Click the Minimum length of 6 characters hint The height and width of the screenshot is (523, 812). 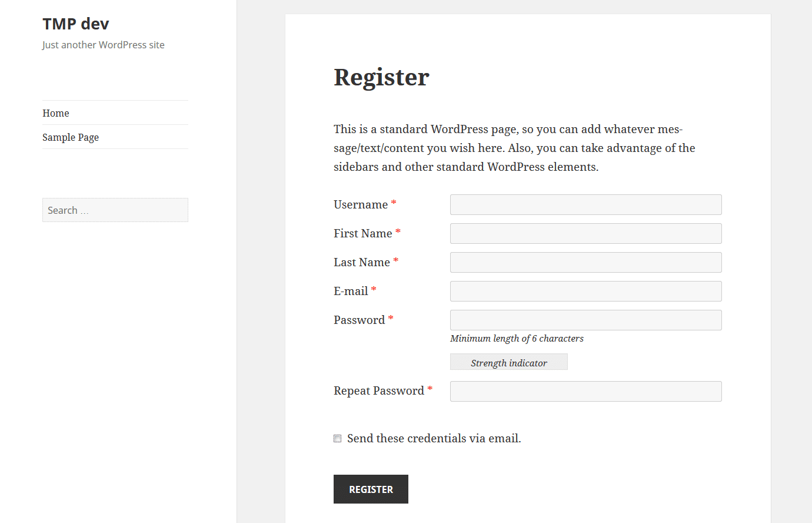point(517,338)
